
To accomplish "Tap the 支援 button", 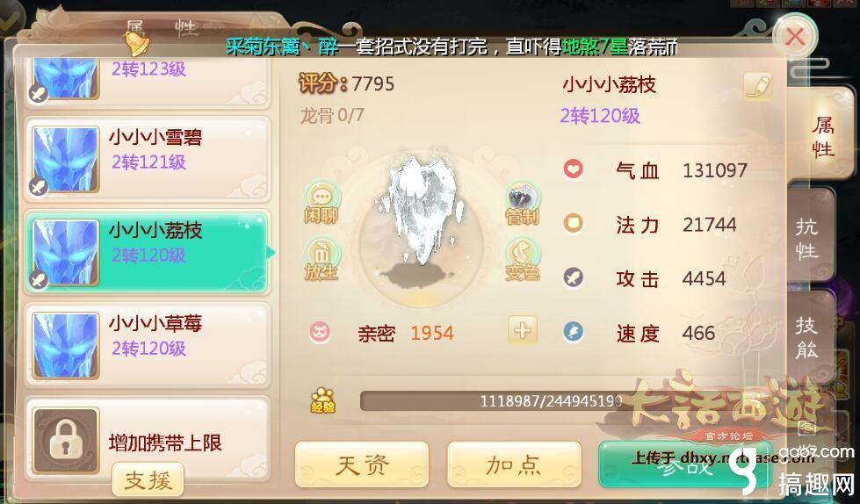I will (x=148, y=480).
